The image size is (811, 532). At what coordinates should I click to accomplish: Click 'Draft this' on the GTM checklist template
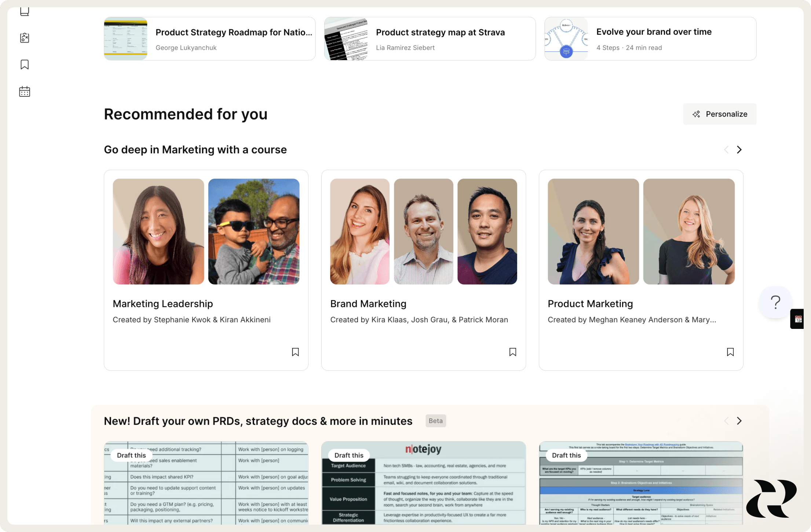(131, 455)
